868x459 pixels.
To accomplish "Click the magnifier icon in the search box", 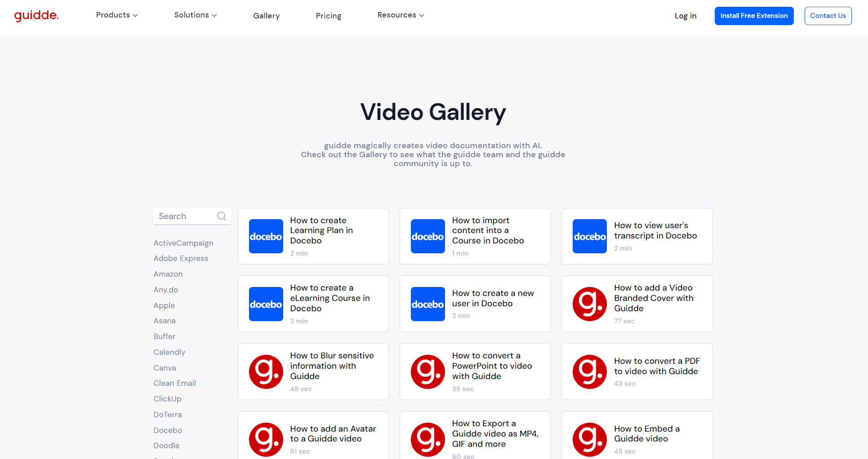I will [221, 216].
